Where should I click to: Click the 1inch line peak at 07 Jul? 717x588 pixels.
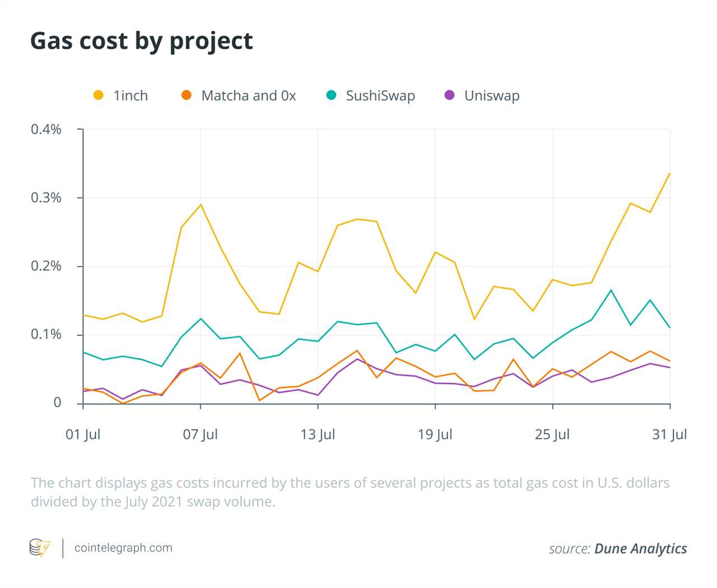click(x=201, y=204)
